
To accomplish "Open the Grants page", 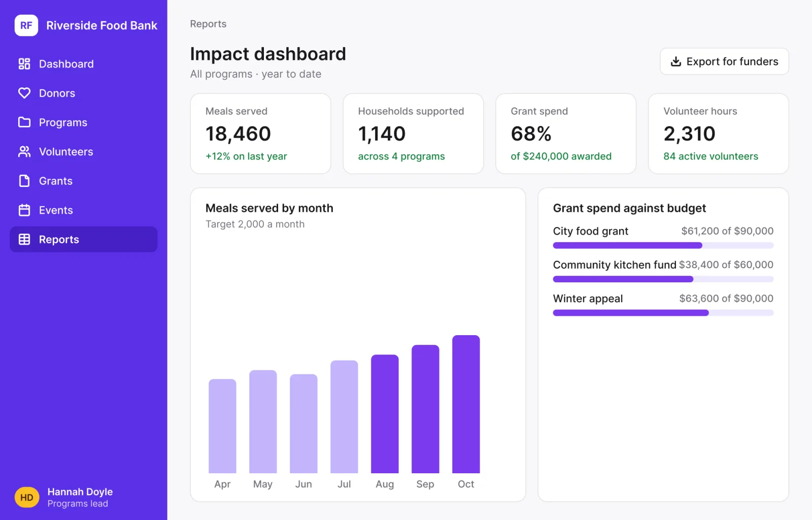I will (x=84, y=181).
